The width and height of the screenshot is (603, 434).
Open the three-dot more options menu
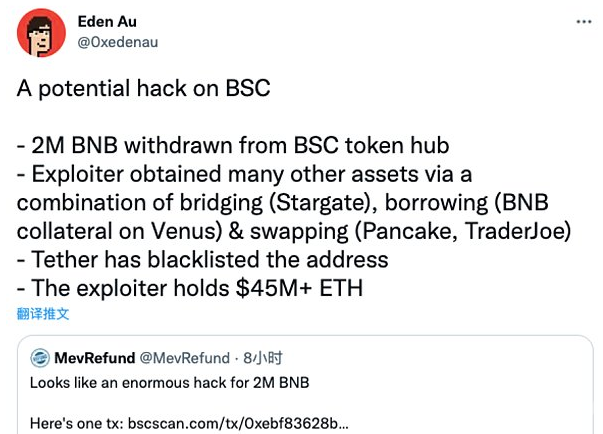pos(583,21)
